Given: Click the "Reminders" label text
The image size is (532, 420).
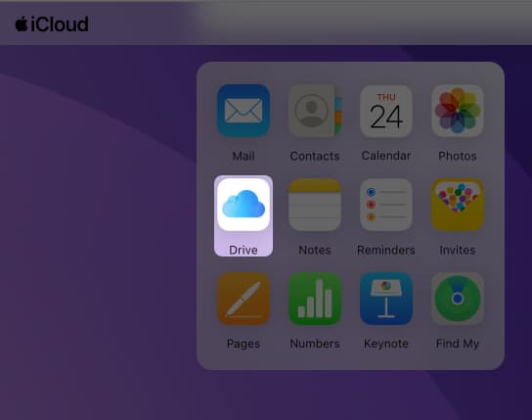Looking at the screenshot, I should pyautogui.click(x=386, y=250).
